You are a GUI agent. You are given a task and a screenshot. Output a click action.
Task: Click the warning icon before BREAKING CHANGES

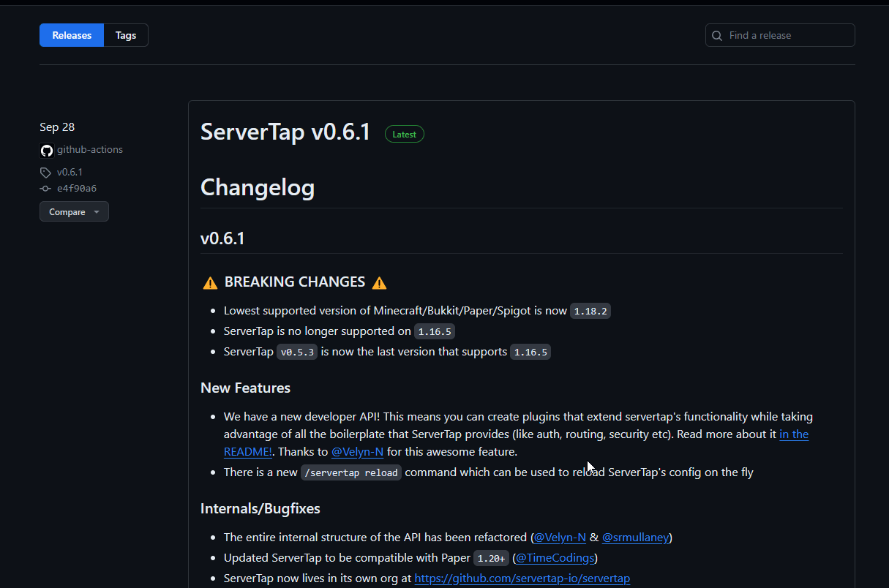[210, 282]
